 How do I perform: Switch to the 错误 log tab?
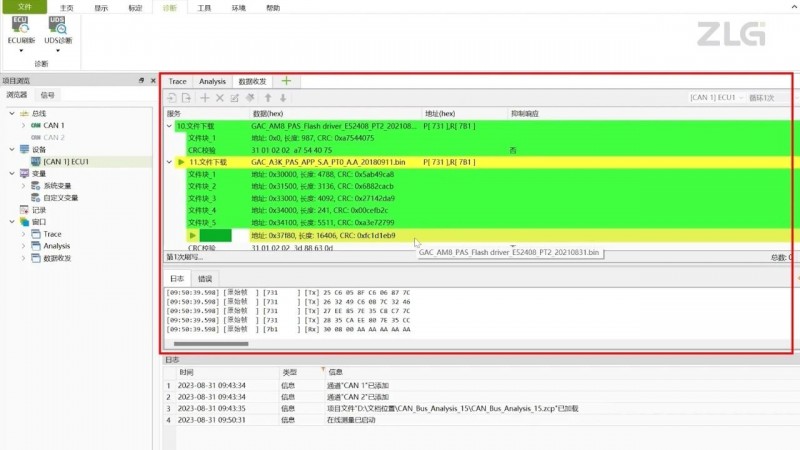tap(205, 279)
